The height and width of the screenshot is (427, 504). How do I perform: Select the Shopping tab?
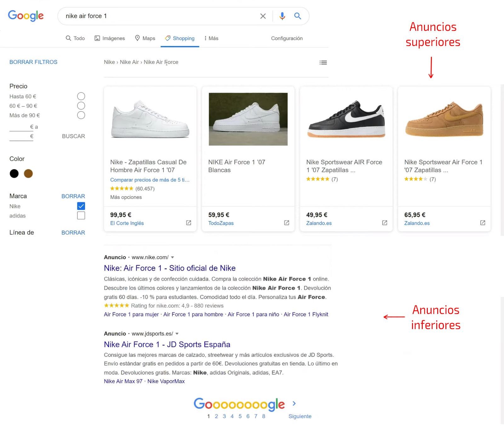tap(180, 38)
